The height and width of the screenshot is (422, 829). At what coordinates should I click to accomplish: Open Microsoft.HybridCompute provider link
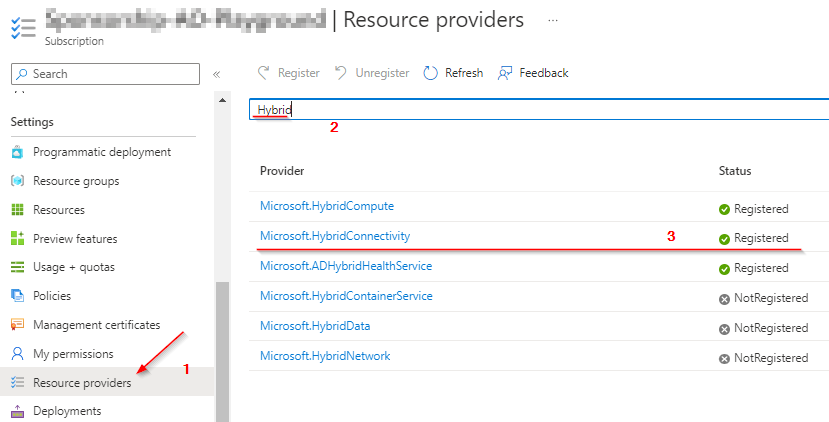click(x=327, y=206)
